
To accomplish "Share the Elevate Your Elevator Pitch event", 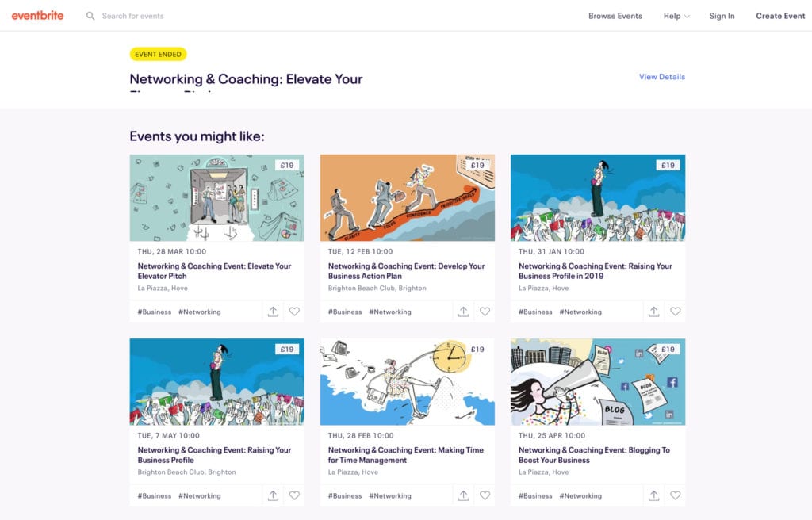I will pos(273,312).
